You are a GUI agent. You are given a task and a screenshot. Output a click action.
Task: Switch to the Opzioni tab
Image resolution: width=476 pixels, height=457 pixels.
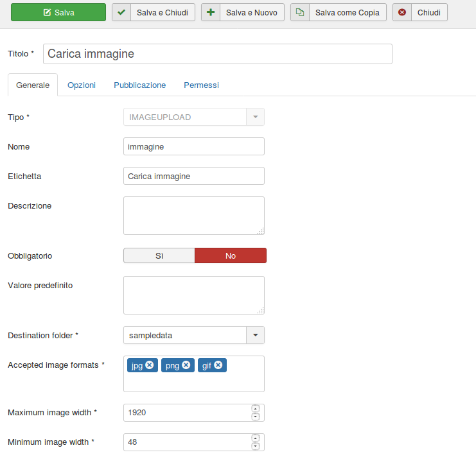(82, 85)
